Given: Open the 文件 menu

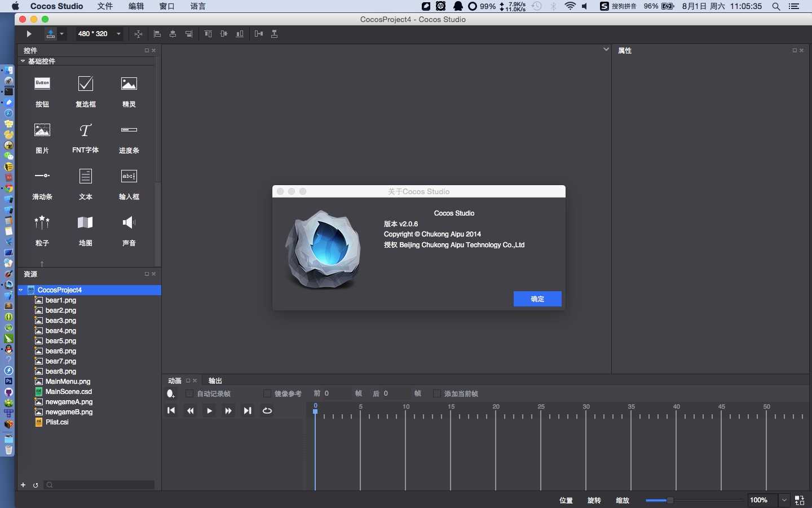Looking at the screenshot, I should tap(105, 6).
